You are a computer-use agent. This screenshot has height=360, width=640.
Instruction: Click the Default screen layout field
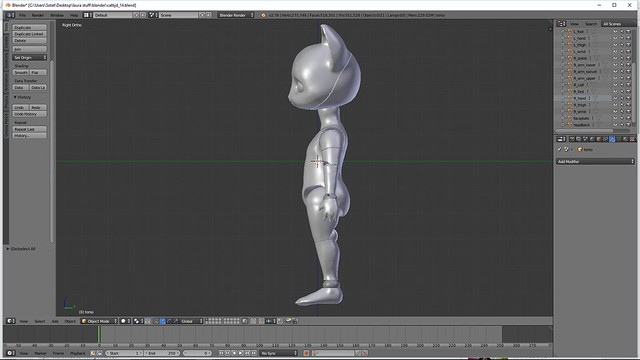(x=113, y=15)
